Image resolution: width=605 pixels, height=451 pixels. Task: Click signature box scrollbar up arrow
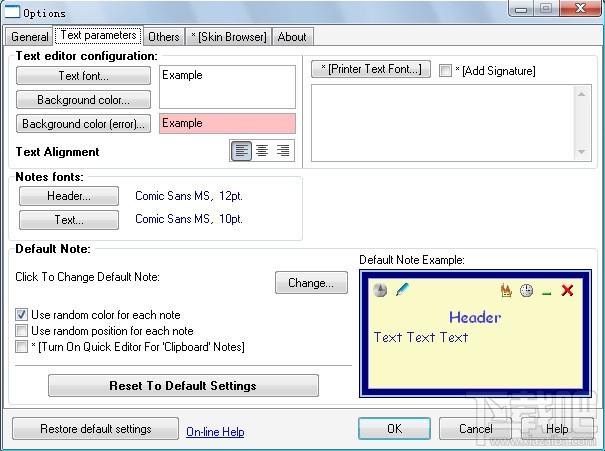581,94
